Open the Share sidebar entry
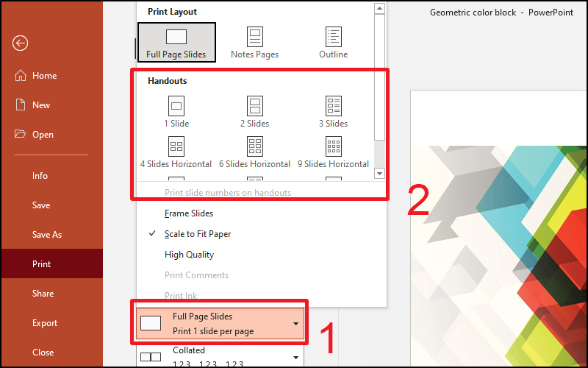The image size is (588, 368). click(x=51, y=293)
